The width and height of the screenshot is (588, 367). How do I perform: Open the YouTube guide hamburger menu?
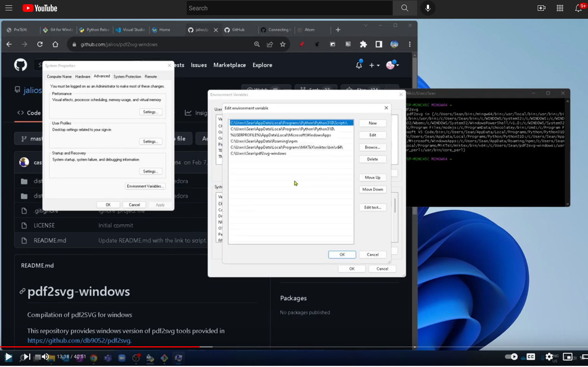point(9,8)
